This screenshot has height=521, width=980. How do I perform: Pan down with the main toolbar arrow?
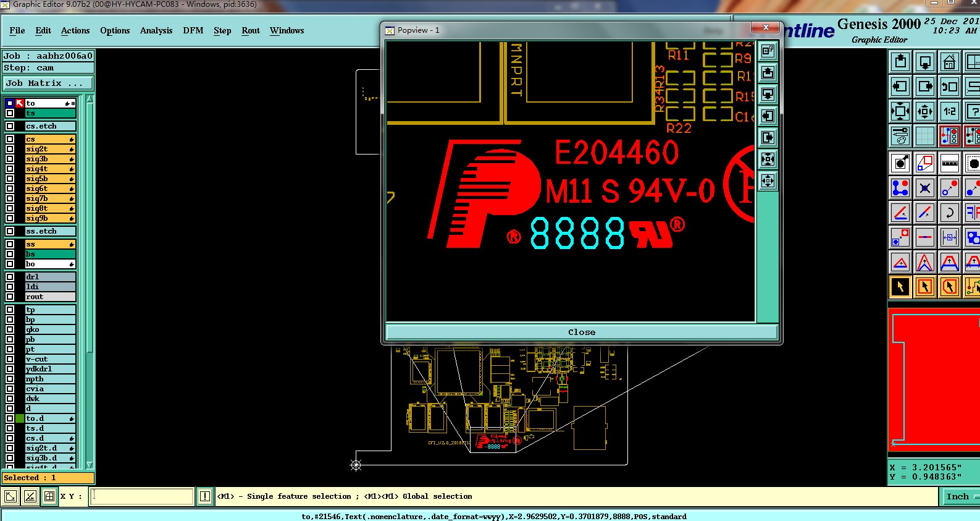pyautogui.click(x=925, y=62)
